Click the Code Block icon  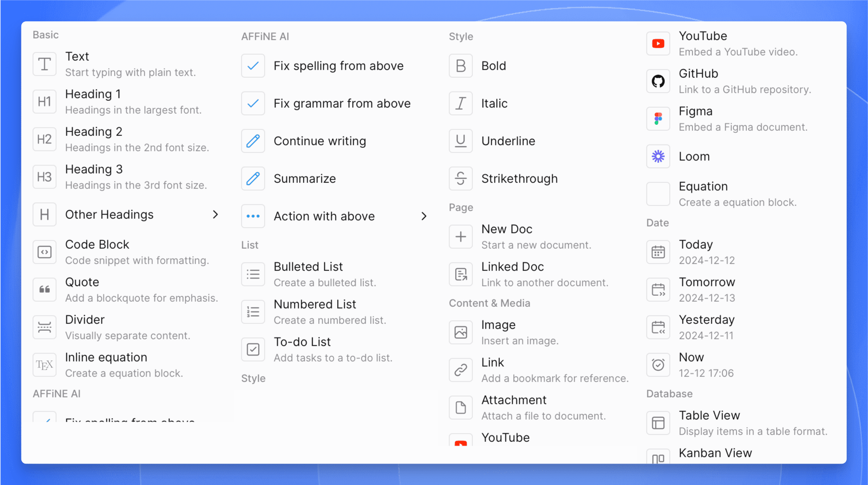point(44,252)
